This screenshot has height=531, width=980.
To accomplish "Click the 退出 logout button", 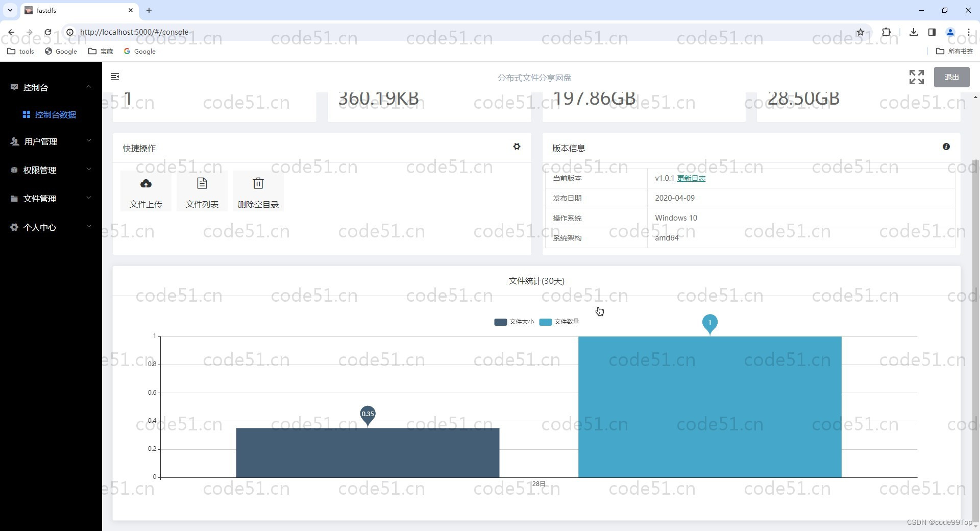I will [x=951, y=77].
